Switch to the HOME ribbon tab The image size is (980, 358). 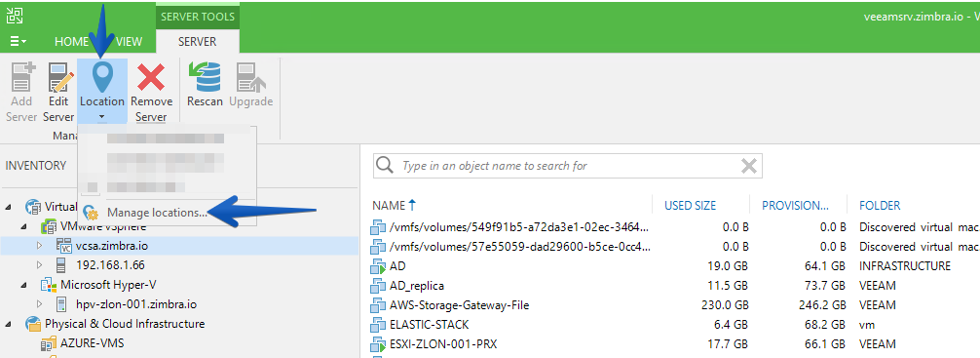(71, 42)
